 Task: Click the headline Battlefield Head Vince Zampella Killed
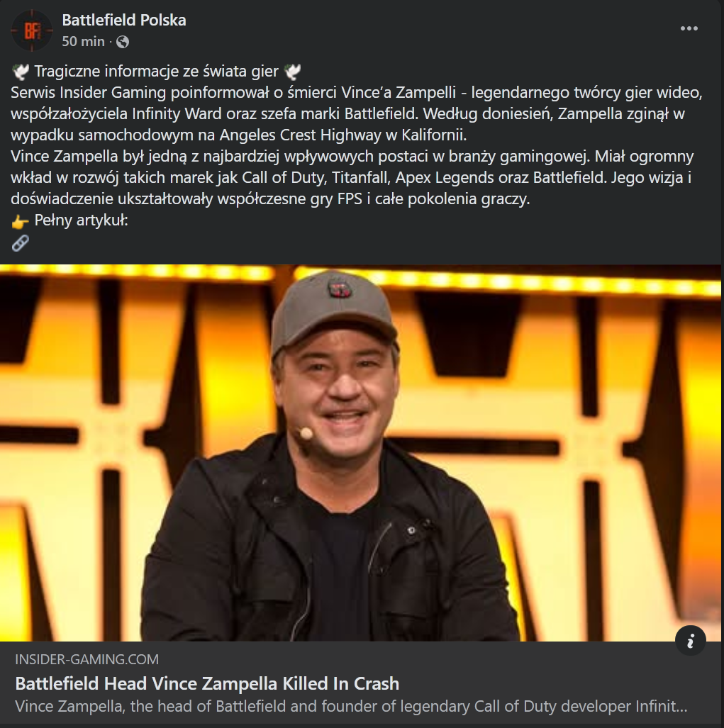click(x=207, y=683)
